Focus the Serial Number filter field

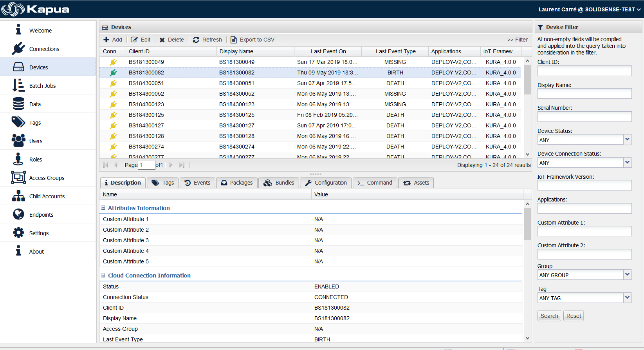584,116
